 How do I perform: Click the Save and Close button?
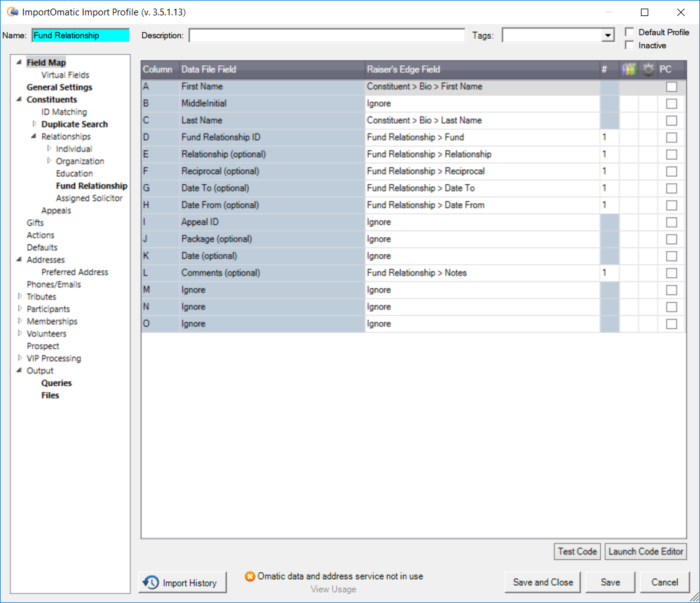pyautogui.click(x=542, y=581)
